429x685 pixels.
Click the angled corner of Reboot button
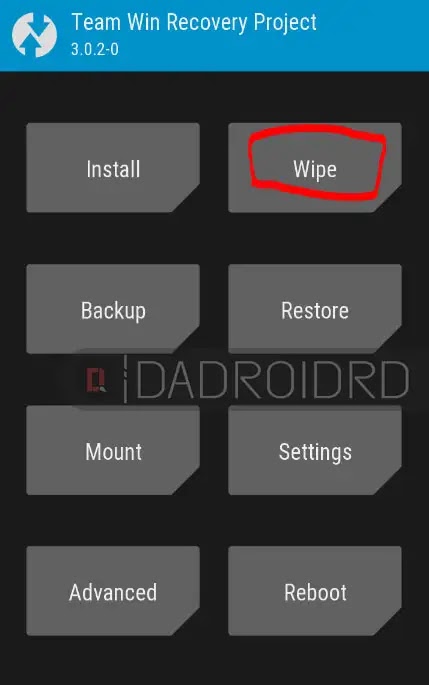(391, 625)
